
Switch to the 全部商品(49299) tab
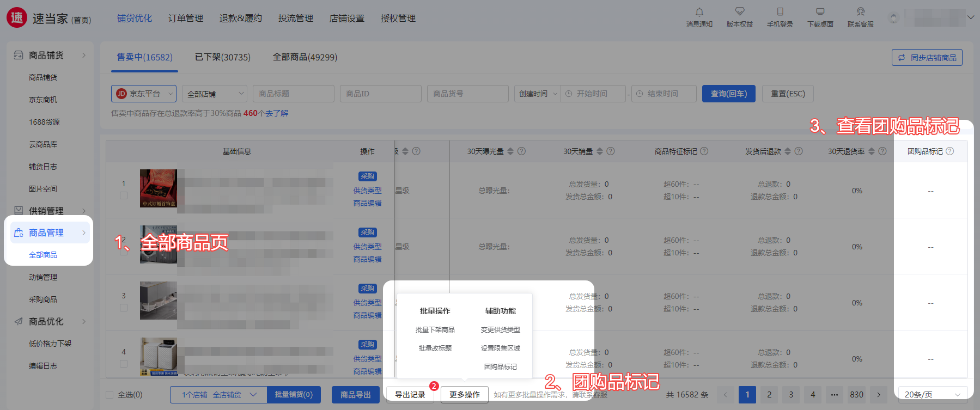305,57
